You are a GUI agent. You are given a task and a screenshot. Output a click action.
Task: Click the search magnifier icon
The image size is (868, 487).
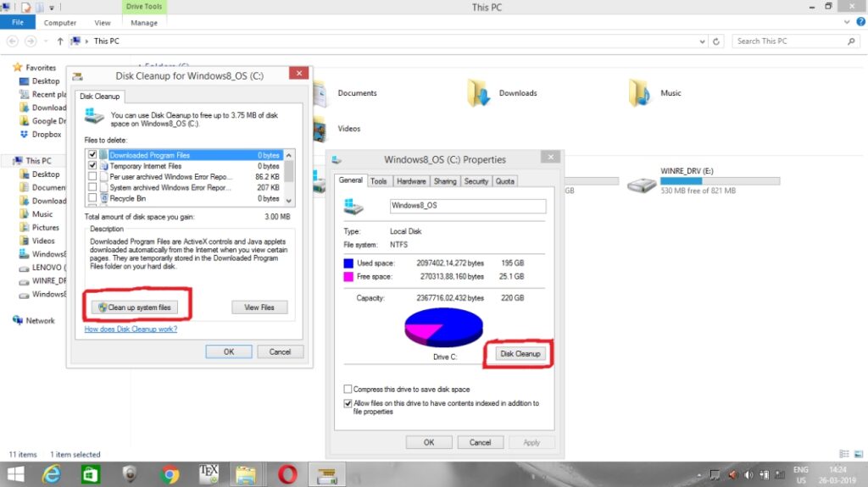coord(851,42)
